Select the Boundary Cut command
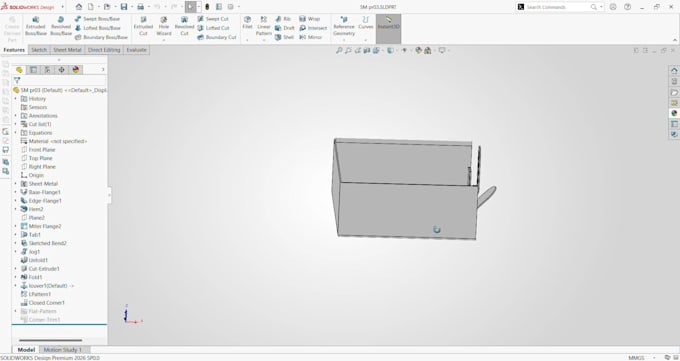The image size is (680, 361). [x=216, y=37]
